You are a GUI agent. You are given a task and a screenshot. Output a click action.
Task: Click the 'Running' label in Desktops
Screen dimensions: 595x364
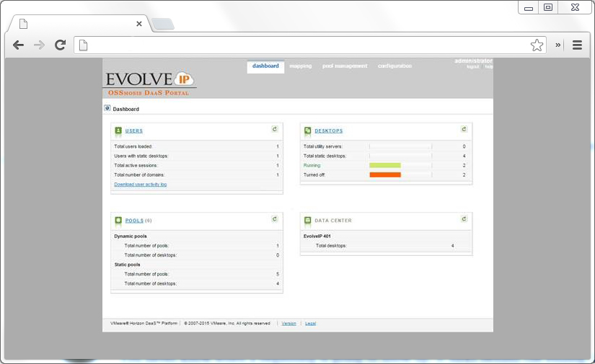(x=312, y=165)
